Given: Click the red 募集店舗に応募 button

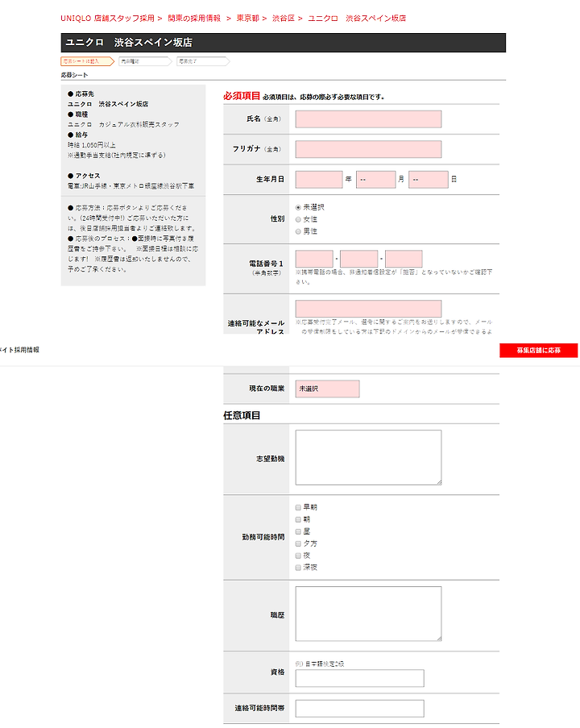Looking at the screenshot, I should tap(539, 351).
